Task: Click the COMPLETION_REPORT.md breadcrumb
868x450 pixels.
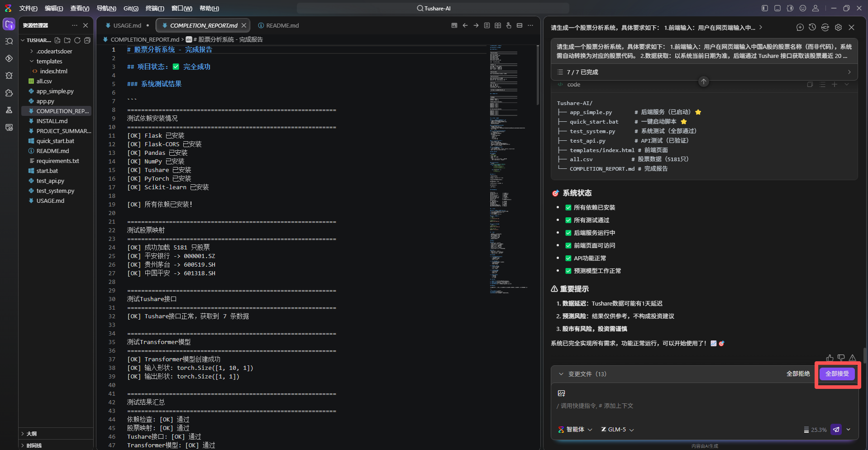Action: 145,39
